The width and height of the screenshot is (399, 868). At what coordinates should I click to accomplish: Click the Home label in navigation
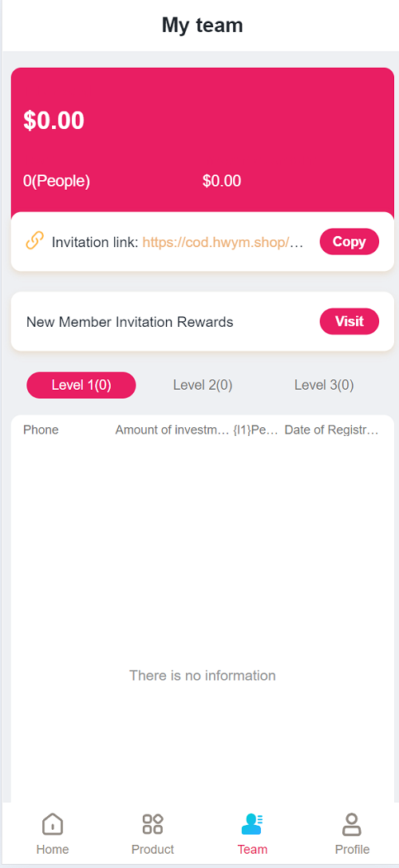(x=53, y=849)
